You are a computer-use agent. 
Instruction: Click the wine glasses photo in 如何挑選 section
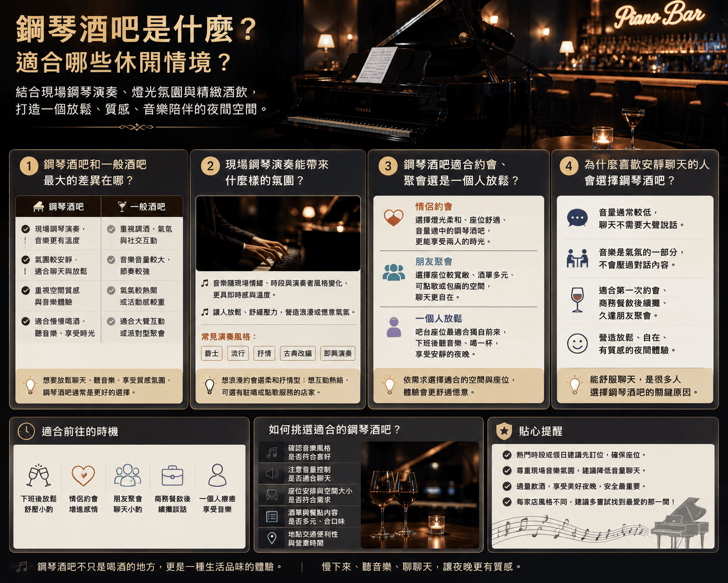pos(420,495)
